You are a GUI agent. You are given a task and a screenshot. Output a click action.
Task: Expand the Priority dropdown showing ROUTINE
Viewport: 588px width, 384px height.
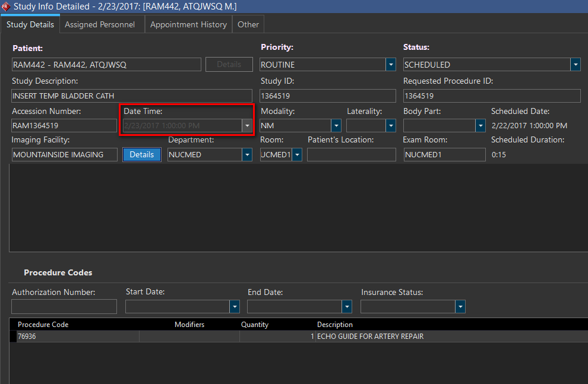[391, 65]
